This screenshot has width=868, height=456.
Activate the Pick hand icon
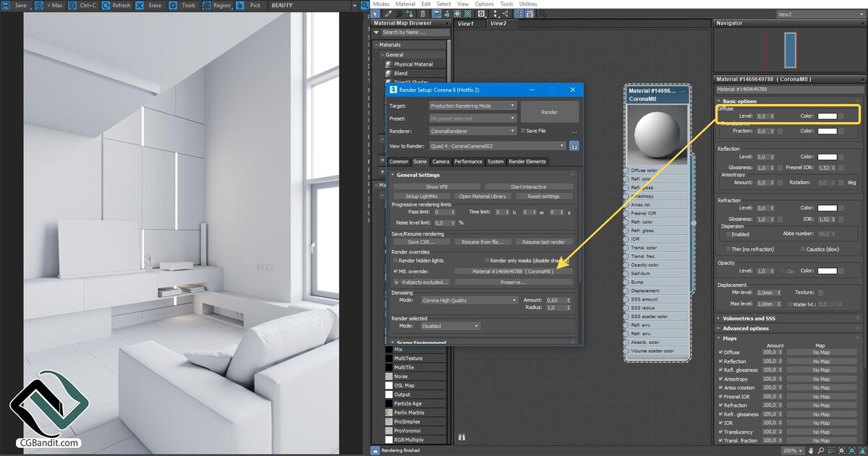click(x=240, y=5)
